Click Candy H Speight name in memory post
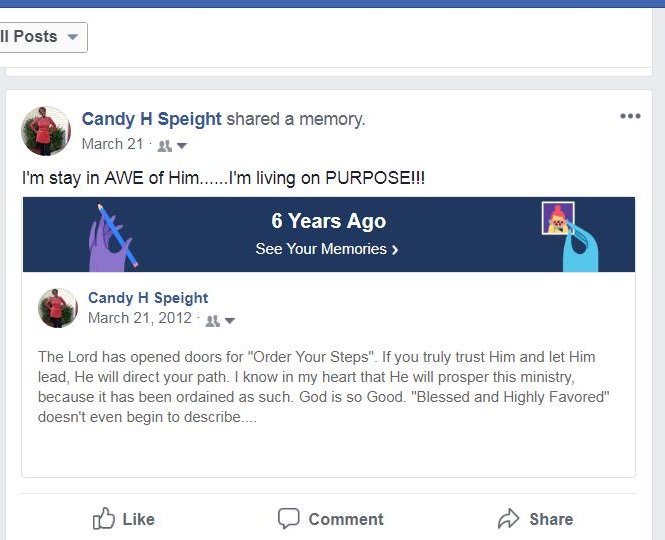This screenshot has height=540, width=665. (148, 298)
